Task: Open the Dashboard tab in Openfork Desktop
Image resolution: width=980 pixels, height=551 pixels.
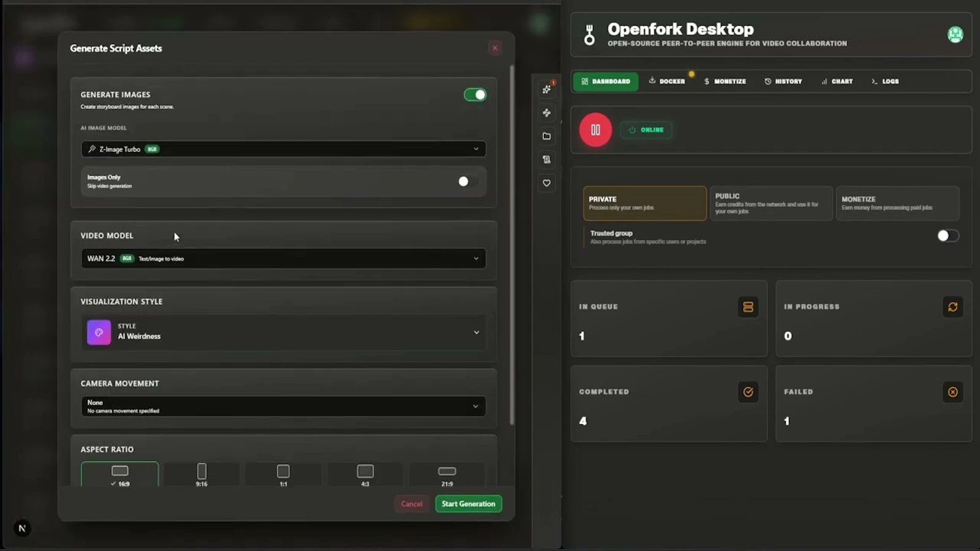Action: [x=606, y=81]
